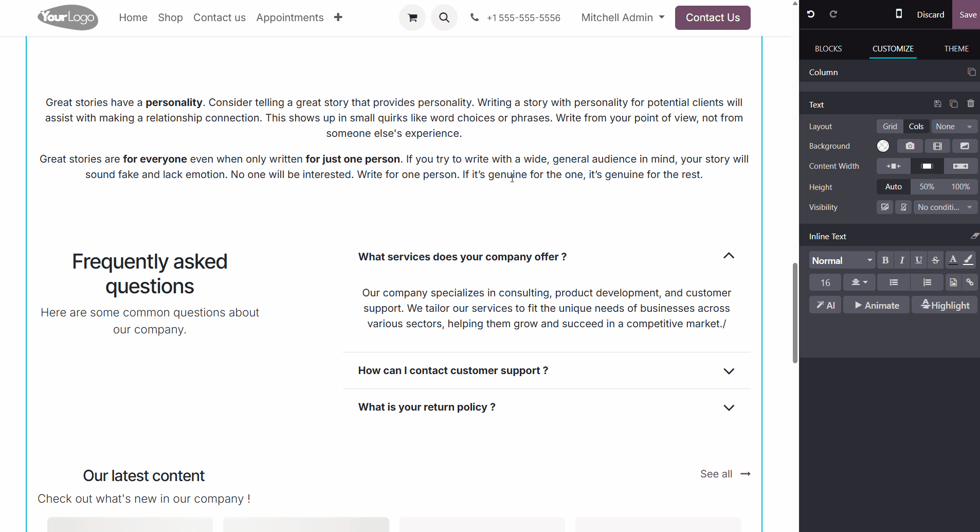Set Height to 50%
The width and height of the screenshot is (980, 532).
pyautogui.click(x=927, y=187)
